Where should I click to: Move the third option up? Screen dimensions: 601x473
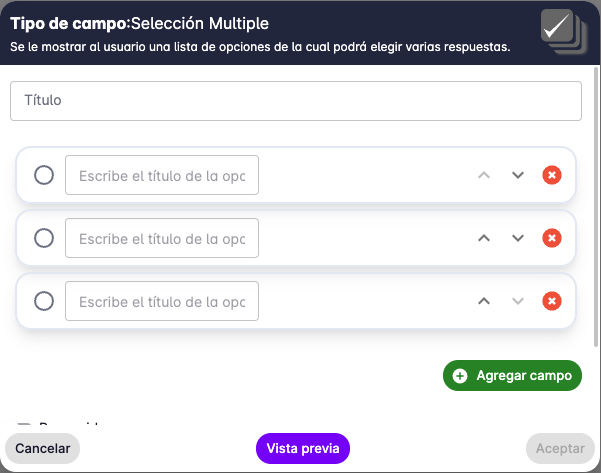pos(484,301)
